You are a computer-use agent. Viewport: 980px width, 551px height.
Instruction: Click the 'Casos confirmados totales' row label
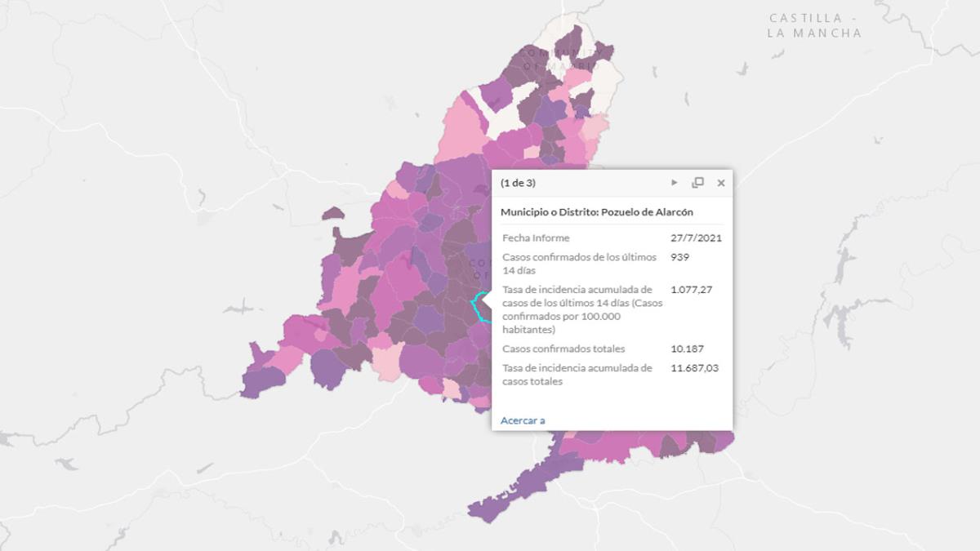(563, 349)
